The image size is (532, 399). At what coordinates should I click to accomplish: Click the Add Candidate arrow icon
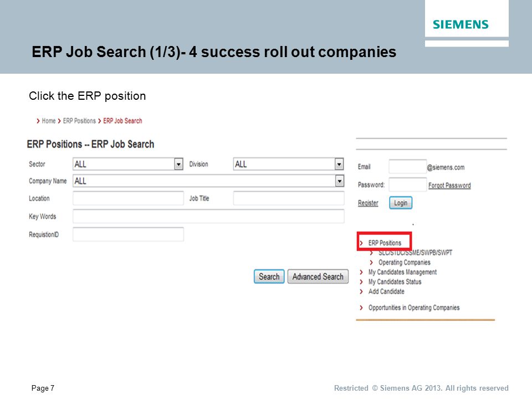(x=361, y=291)
